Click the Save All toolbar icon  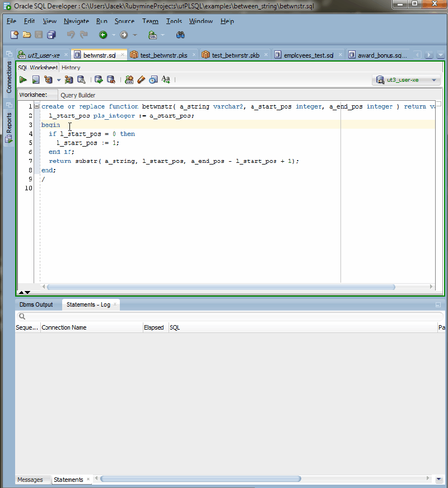pos(50,35)
